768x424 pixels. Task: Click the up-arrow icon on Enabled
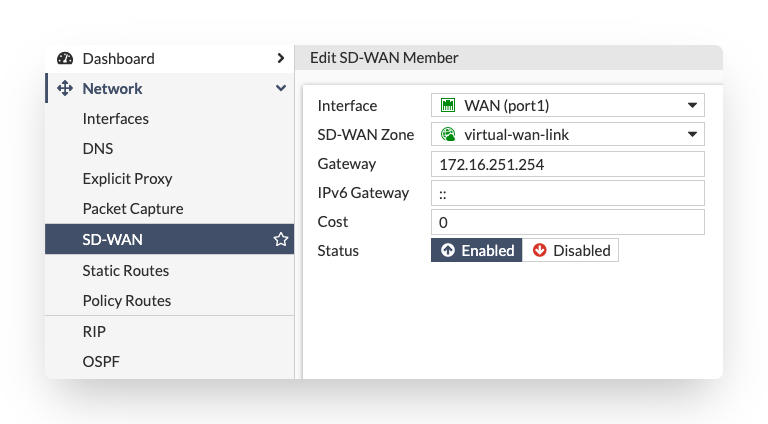coord(447,250)
